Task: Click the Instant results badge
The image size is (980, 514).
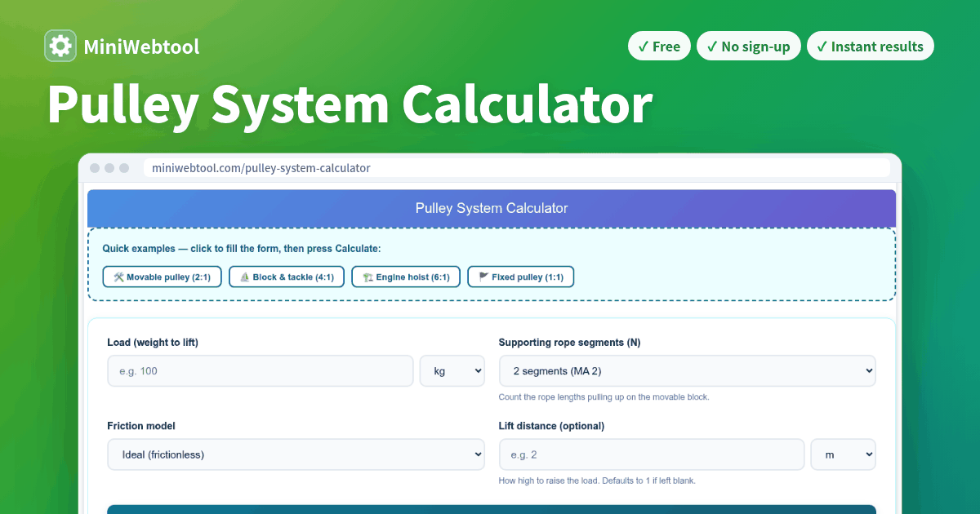Action: [x=870, y=47]
